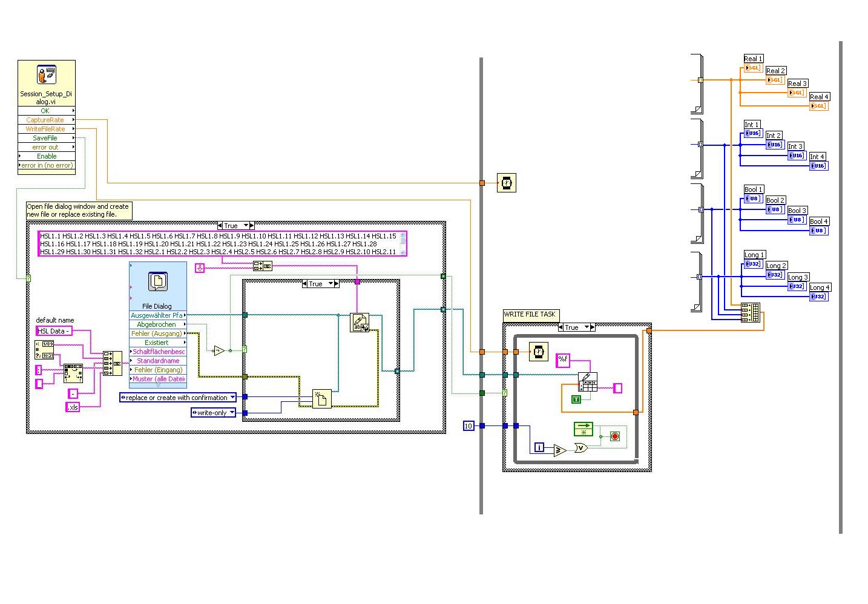Screen dimensions: 868x604
Task: Click the '%f' format string constant
Action: pos(563,360)
